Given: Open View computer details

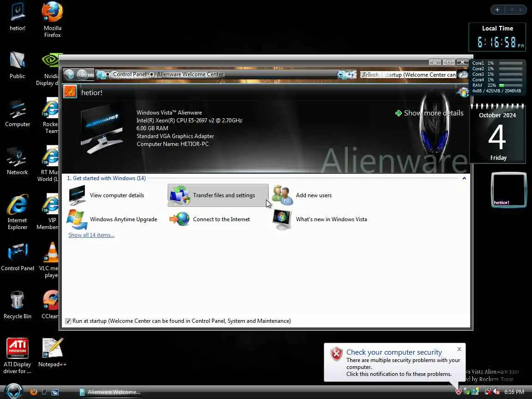Looking at the screenshot, I should click(x=107, y=195).
